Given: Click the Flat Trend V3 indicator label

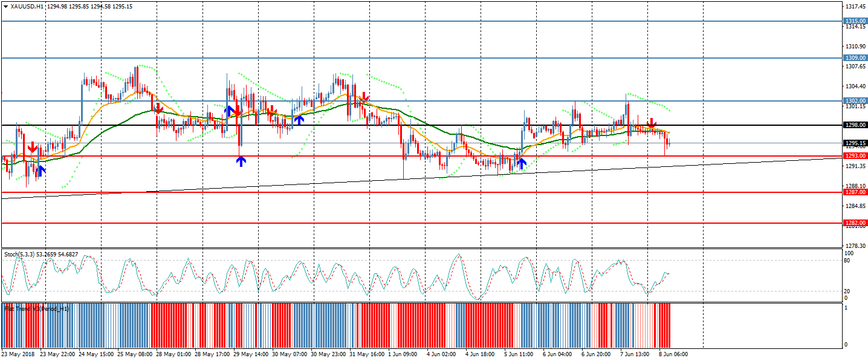Looking at the screenshot, I should click(x=36, y=308).
